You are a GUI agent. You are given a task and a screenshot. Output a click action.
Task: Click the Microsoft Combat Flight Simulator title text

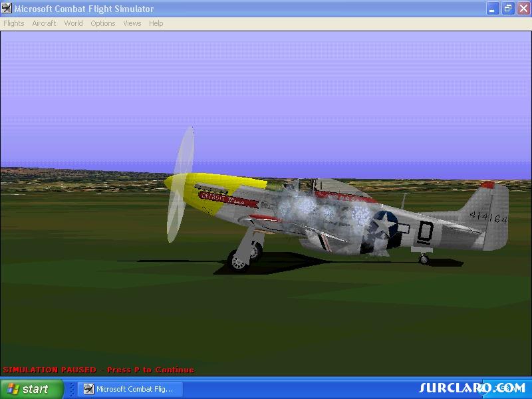[84, 9]
